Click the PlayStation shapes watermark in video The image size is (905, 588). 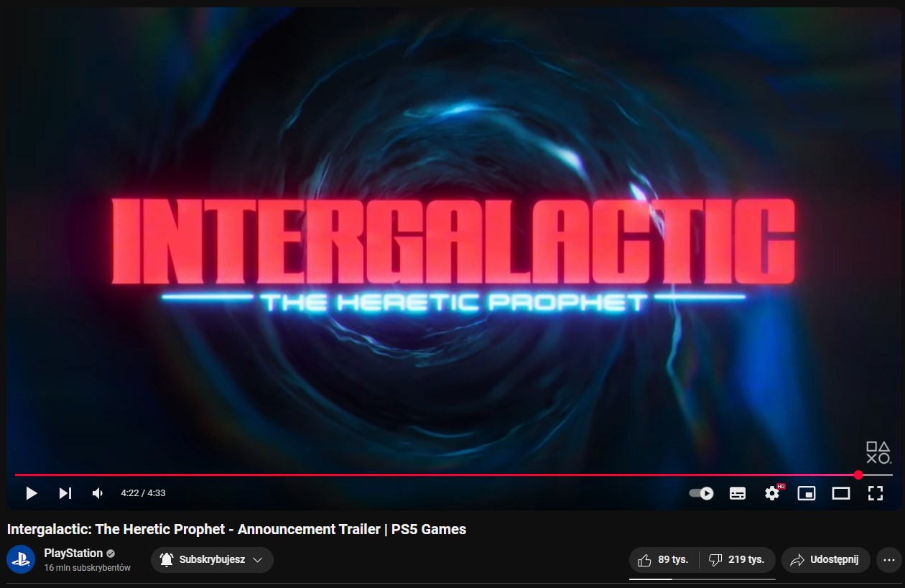[878, 453]
